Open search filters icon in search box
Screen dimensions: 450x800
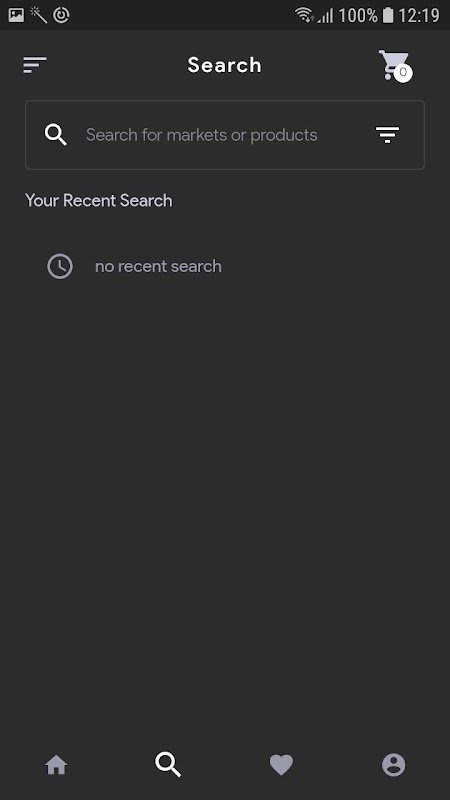click(x=388, y=135)
